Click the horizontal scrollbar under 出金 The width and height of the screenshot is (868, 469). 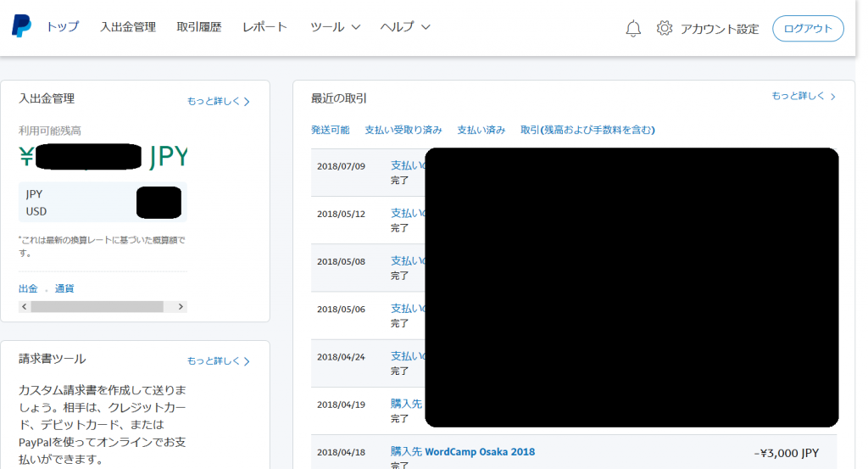pyautogui.click(x=97, y=306)
